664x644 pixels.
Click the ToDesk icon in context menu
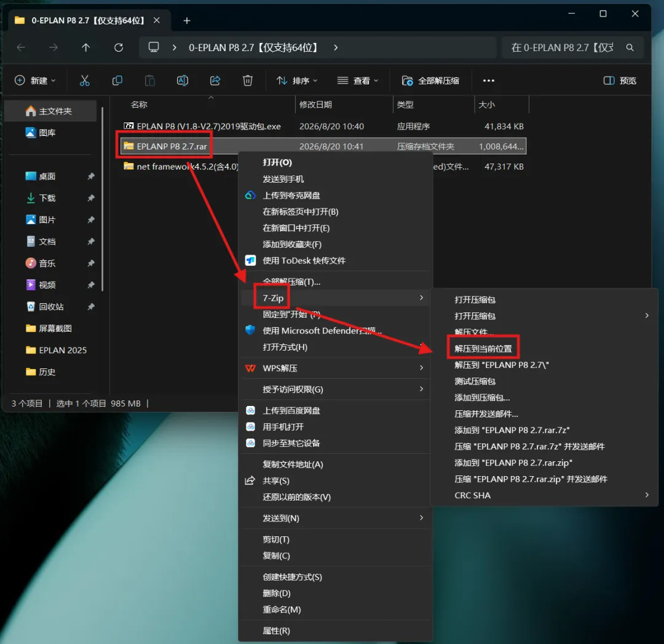pos(250,260)
